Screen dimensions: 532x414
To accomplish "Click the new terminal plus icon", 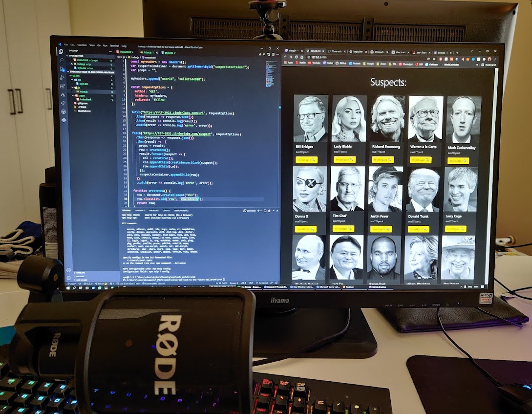I will (258, 211).
